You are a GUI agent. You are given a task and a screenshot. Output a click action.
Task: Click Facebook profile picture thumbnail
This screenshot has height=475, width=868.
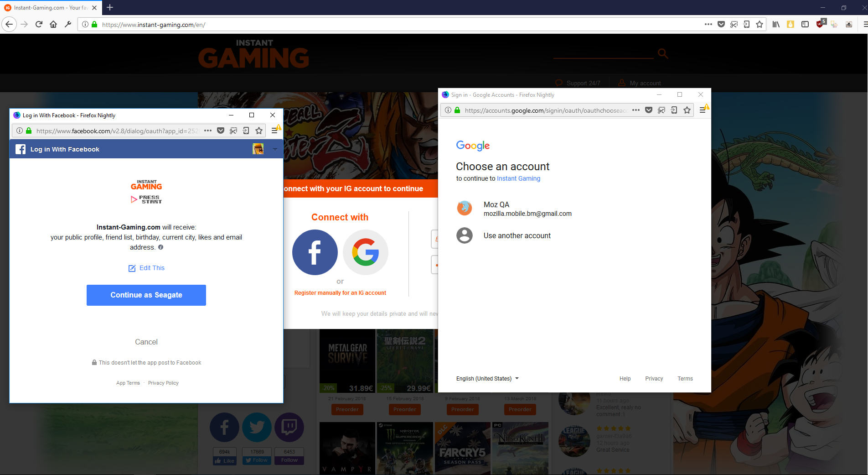pos(258,149)
